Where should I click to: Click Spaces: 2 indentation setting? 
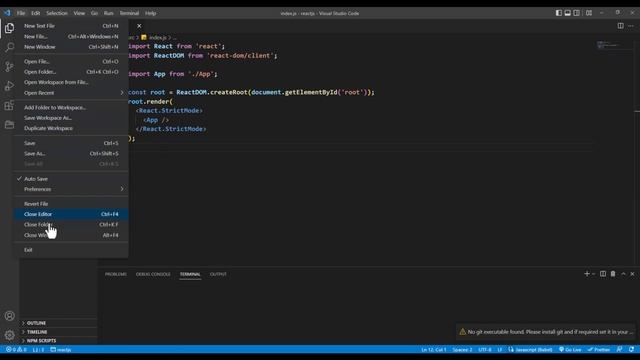click(x=462, y=349)
